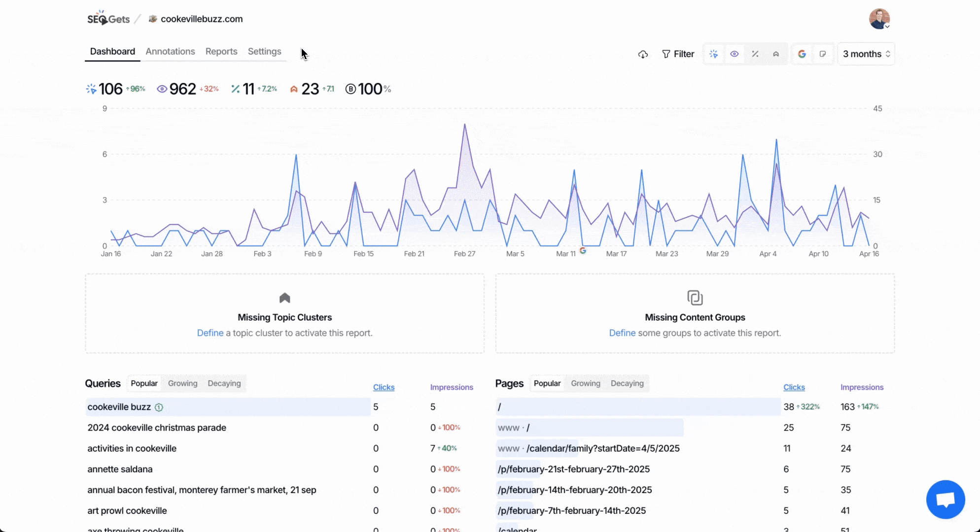Screen dimensions: 980x532
Task: Toggle Google updates overlay in toolbar
Action: pos(802,54)
